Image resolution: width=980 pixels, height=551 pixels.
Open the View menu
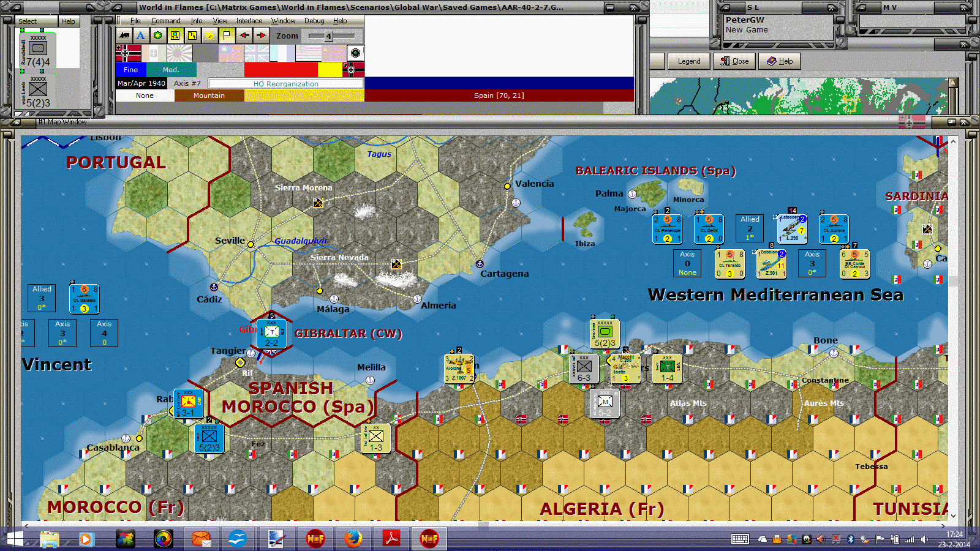click(x=221, y=21)
